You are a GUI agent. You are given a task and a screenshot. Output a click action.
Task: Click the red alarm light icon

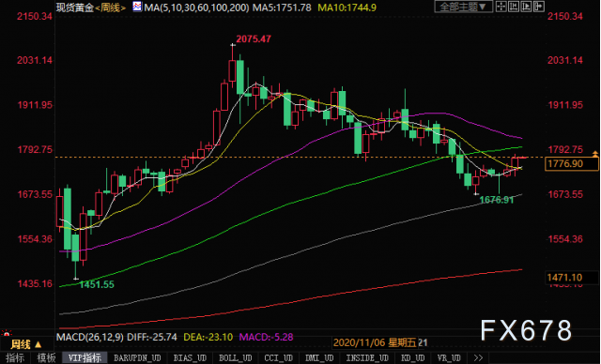(7, 333)
